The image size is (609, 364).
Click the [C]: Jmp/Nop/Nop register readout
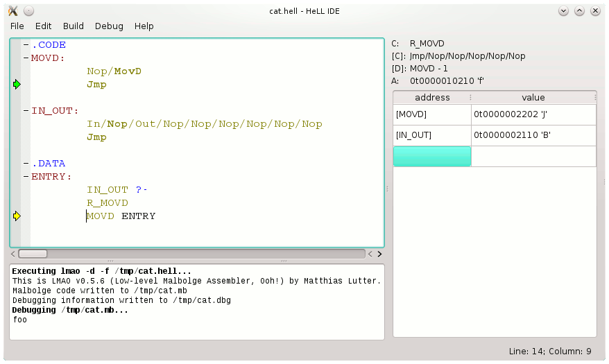pos(458,56)
